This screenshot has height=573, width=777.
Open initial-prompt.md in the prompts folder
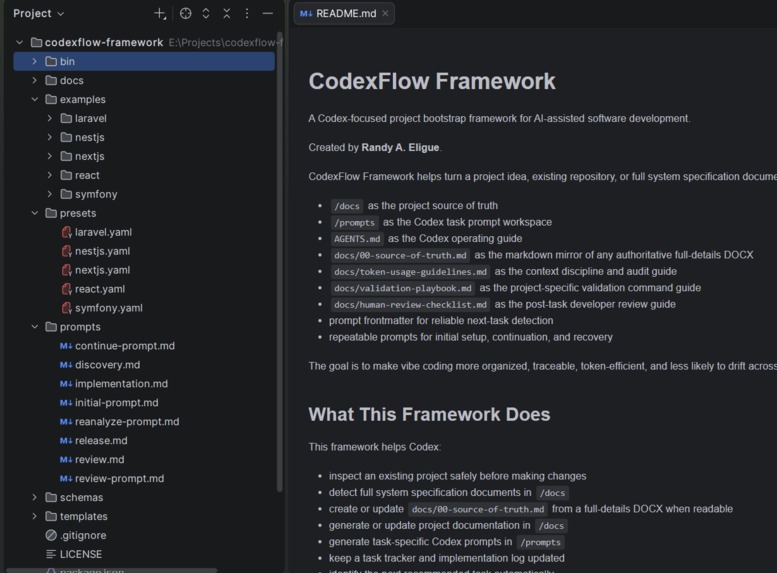coord(116,403)
